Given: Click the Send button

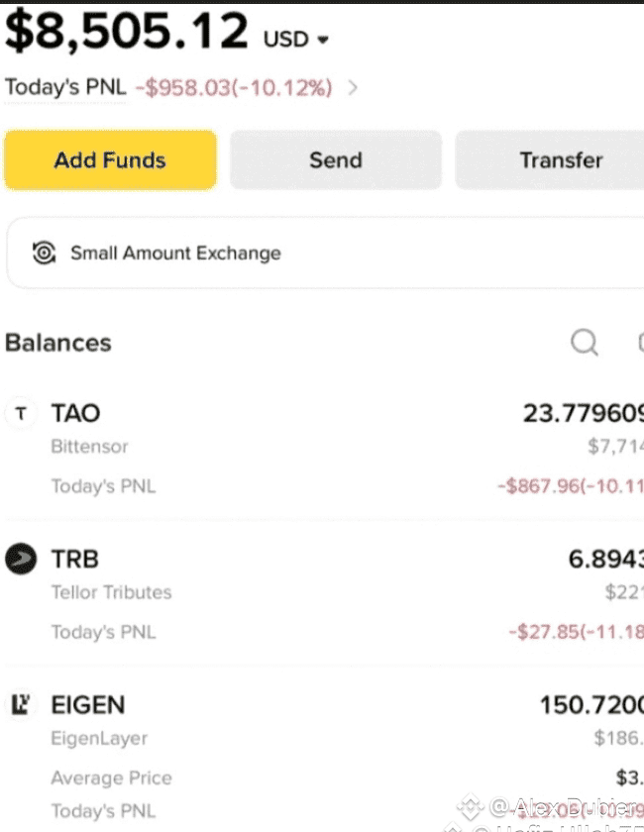Looking at the screenshot, I should tap(336, 159).
